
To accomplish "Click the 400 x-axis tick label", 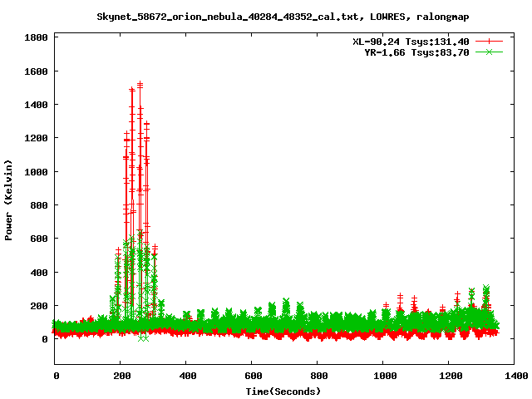I will click(x=187, y=376).
